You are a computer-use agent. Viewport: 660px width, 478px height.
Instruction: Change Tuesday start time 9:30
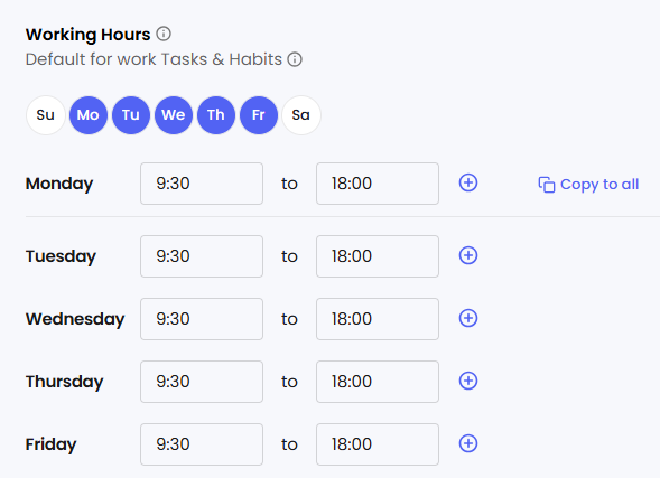pos(201,256)
